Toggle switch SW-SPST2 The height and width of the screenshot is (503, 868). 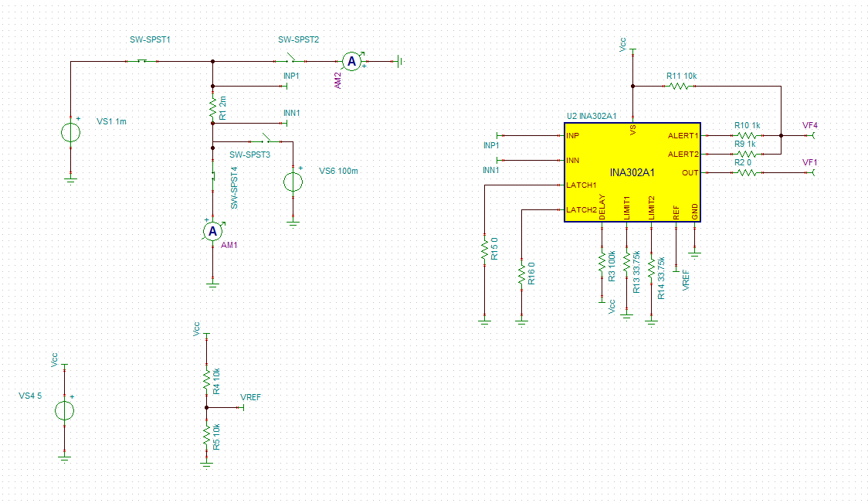coord(290,59)
